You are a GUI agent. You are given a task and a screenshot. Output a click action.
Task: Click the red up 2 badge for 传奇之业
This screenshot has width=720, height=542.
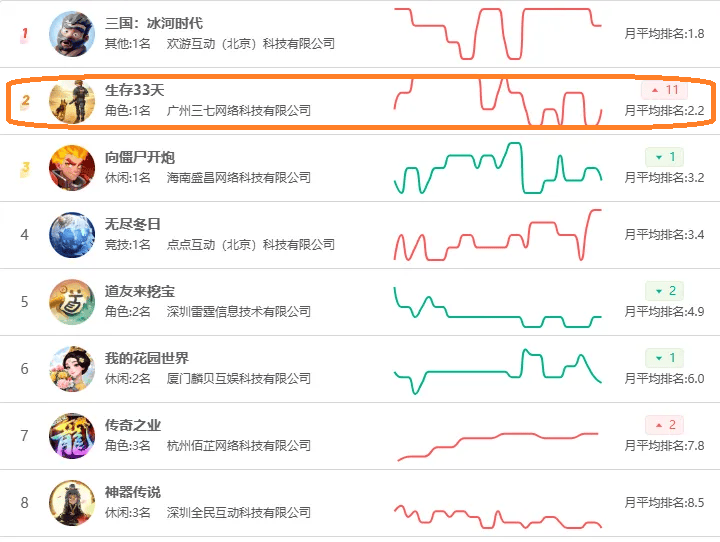[664, 425]
